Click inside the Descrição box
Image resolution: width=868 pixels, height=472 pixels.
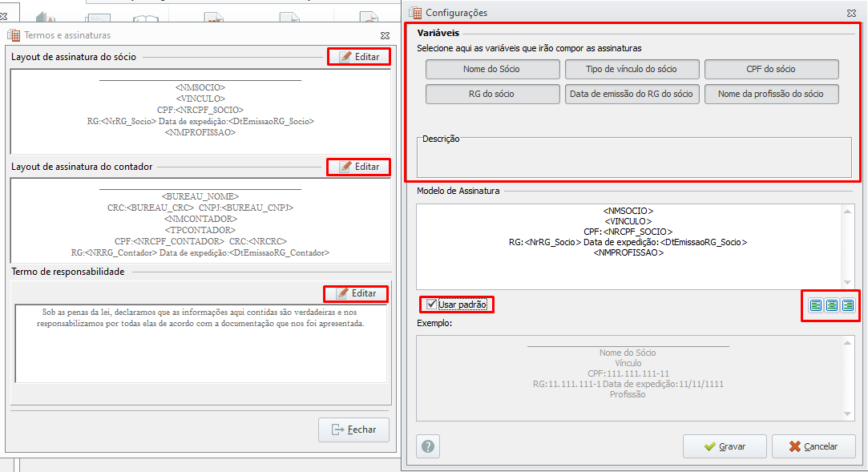click(634, 159)
